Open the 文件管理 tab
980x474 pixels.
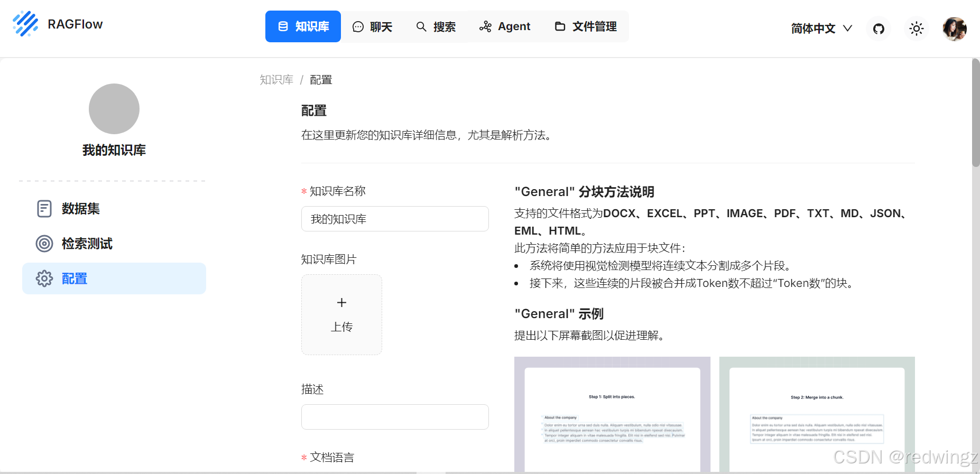click(585, 26)
